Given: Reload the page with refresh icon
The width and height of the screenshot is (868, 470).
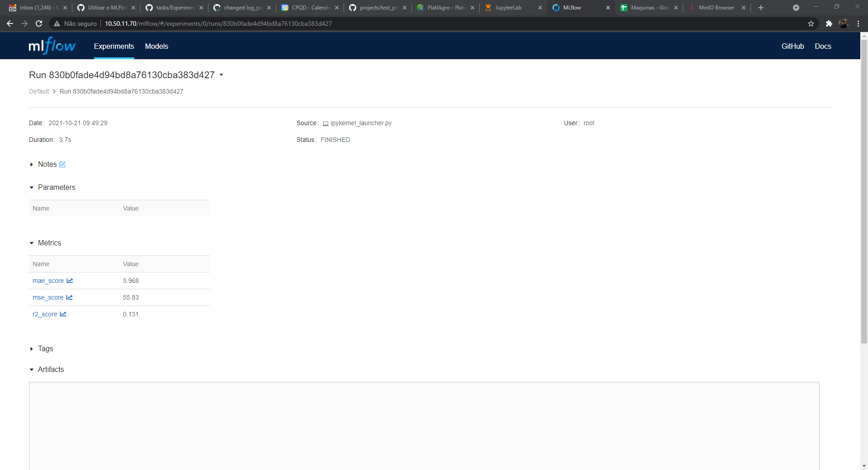Looking at the screenshot, I should tap(39, 23).
